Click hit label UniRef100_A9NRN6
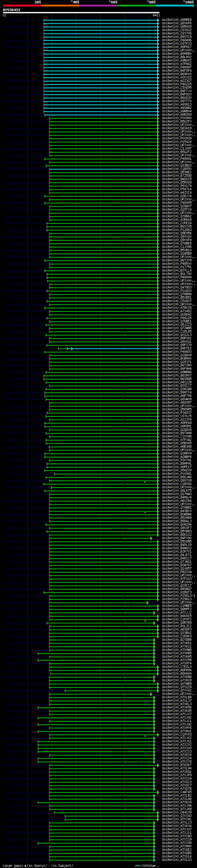The image size is (197, 868). pyautogui.click(x=177, y=372)
